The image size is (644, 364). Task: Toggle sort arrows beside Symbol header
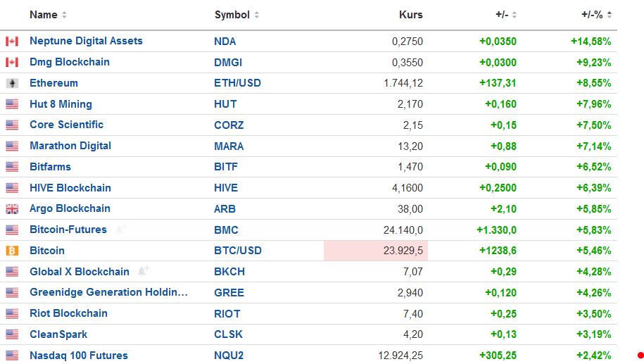(257, 15)
